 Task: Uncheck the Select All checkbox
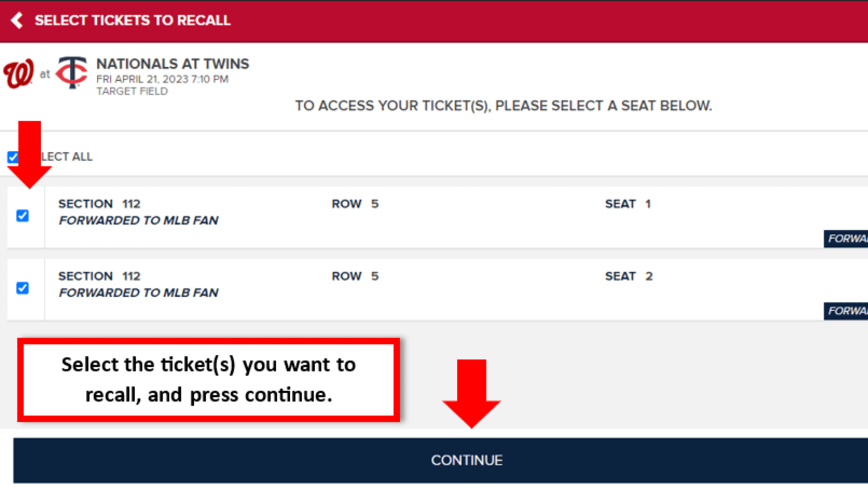13,156
